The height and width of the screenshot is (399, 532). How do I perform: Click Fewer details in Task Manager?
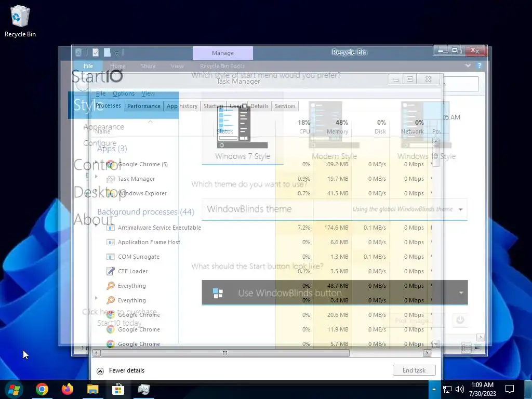[121, 370]
